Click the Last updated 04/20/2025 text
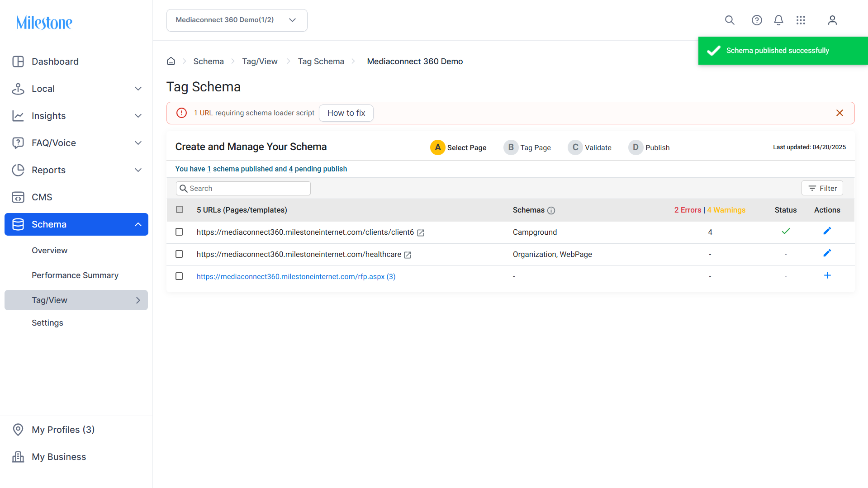This screenshot has height=488, width=868. [x=809, y=147]
